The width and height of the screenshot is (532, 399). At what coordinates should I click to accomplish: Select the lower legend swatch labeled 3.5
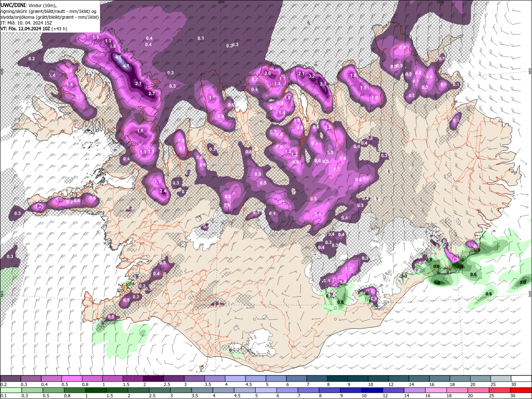pos(202,391)
